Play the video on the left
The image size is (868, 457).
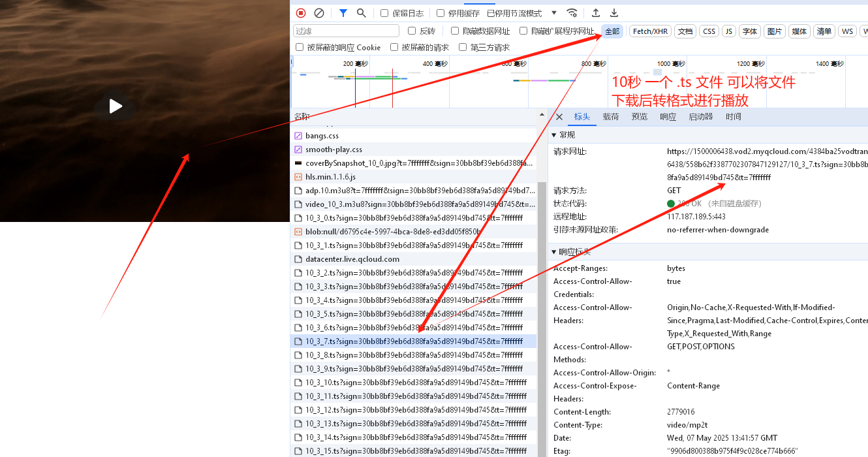point(116,106)
